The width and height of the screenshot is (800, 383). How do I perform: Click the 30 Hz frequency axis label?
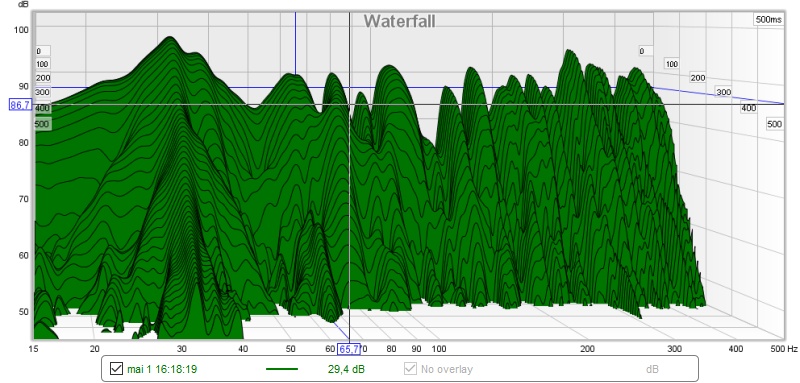[x=182, y=349]
